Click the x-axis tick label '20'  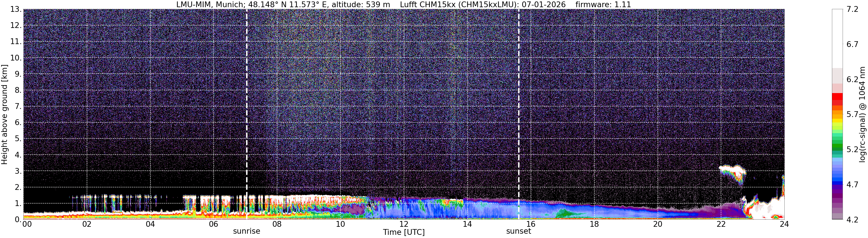click(657, 224)
